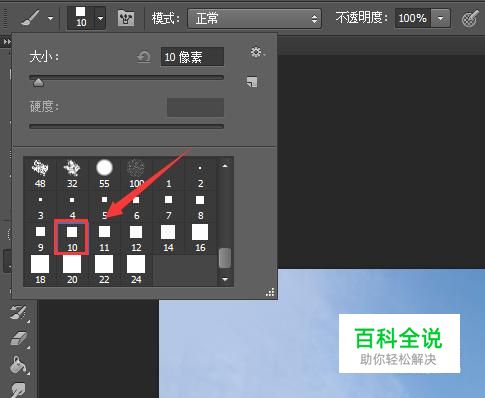Select the Smudge tool

18,389
